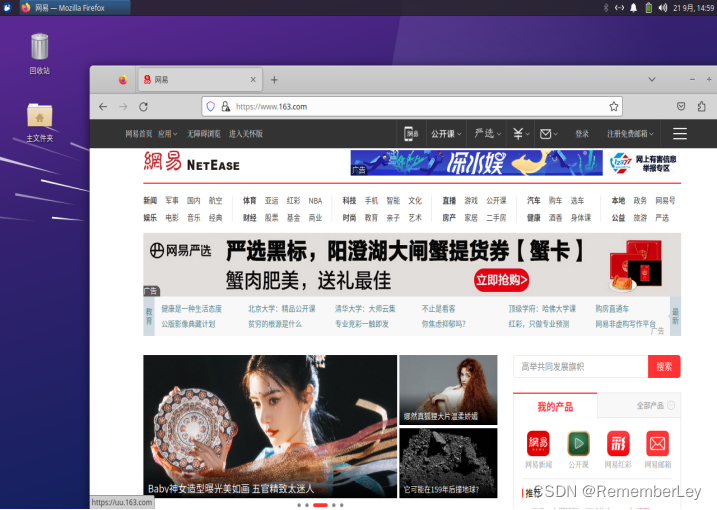Click the 深水娱 banner advertisement

[476, 163]
